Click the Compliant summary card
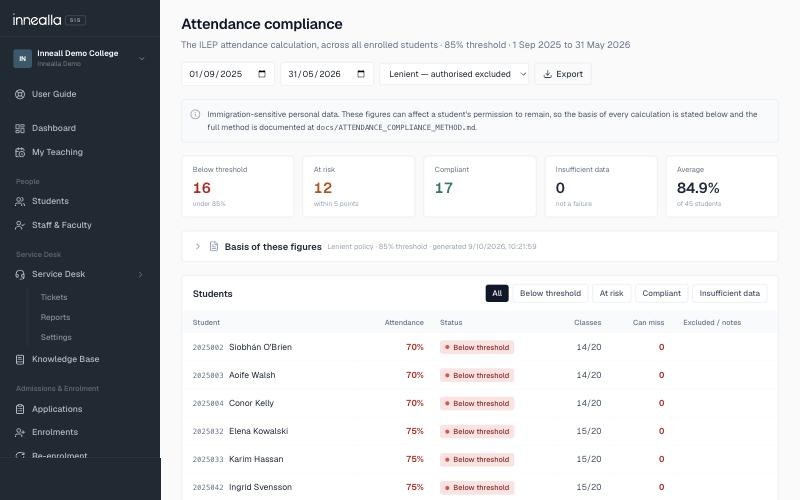This screenshot has width=800, height=500. [480, 187]
